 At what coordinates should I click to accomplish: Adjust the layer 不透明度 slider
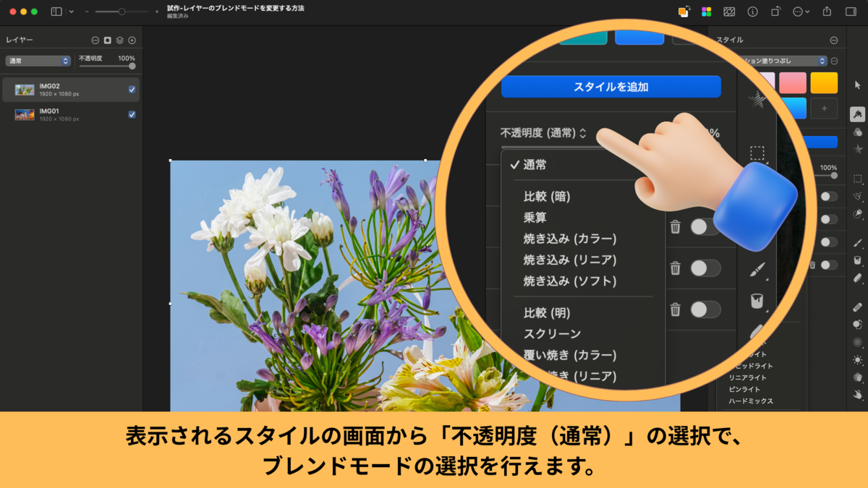(x=107, y=66)
